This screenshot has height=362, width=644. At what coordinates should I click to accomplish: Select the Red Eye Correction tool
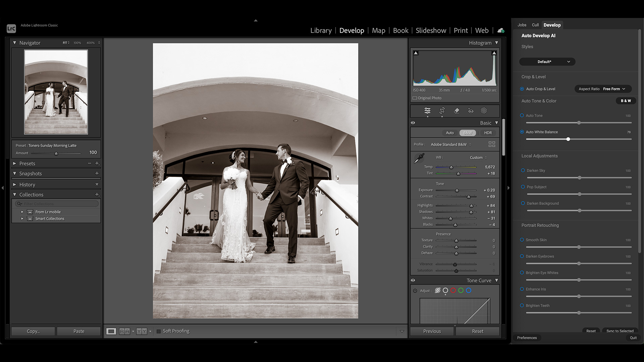pos(471,111)
